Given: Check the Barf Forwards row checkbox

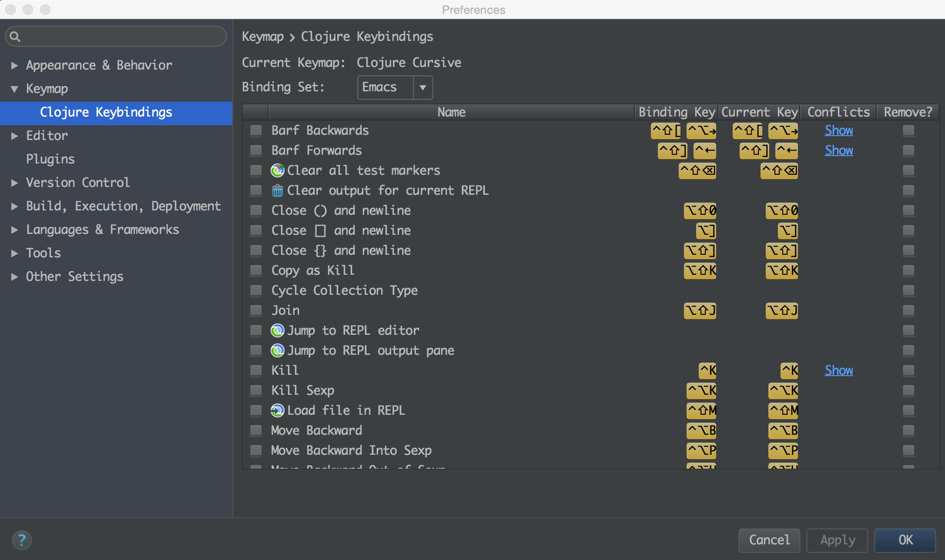Looking at the screenshot, I should [256, 150].
